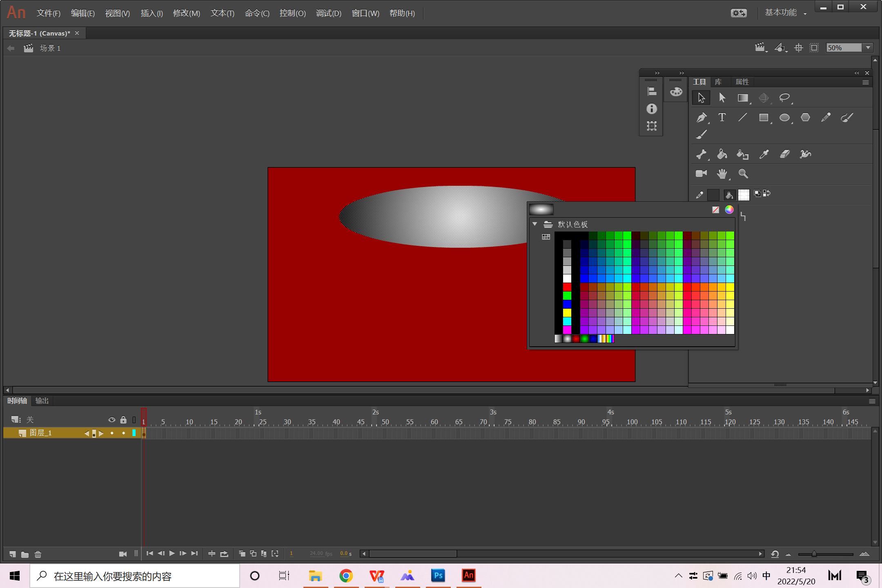Image resolution: width=882 pixels, height=588 pixels.
Task: Choose the Eyedropper tool
Action: (764, 154)
